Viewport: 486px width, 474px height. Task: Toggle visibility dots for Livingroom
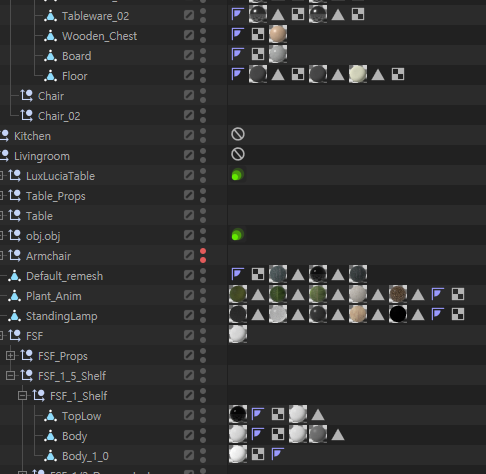(203, 156)
